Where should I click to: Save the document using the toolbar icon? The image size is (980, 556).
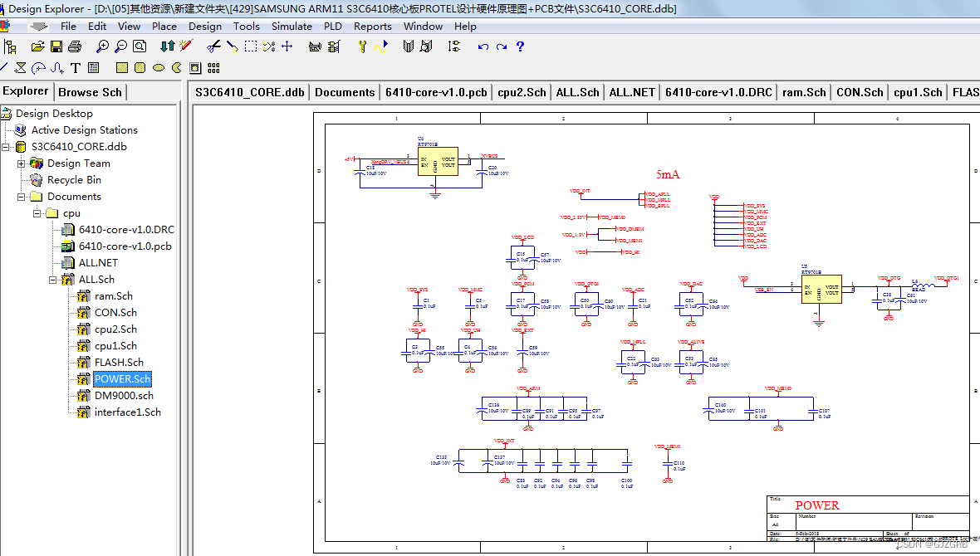55,46
